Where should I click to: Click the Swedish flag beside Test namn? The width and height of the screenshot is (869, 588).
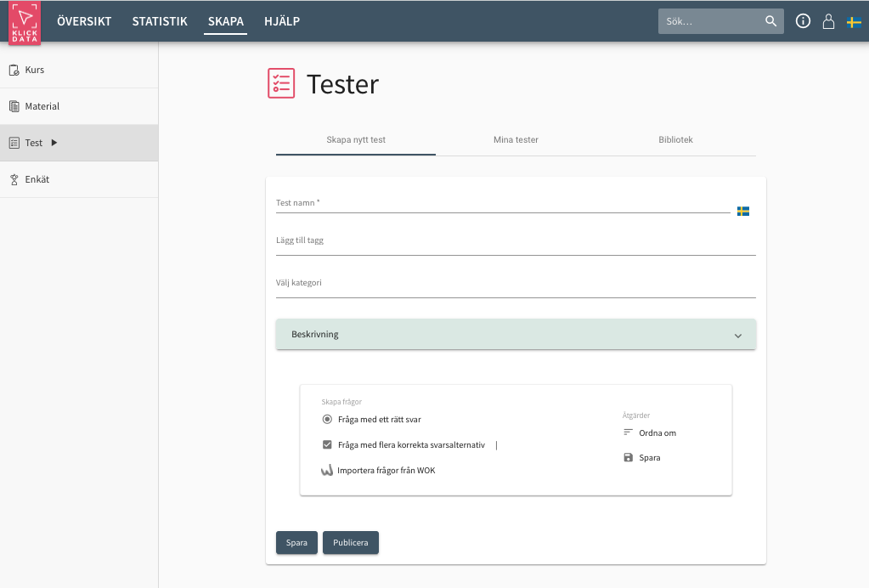pos(743,211)
